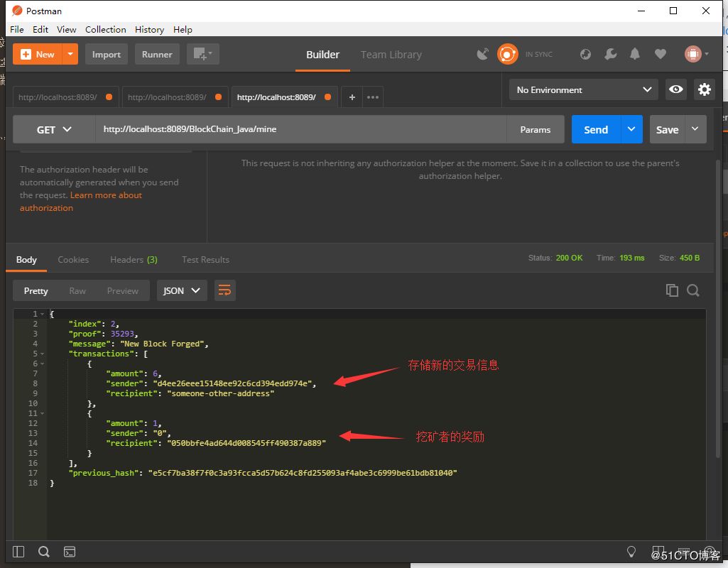Open the Collection menu
The width and height of the screenshot is (728, 568).
[x=105, y=29]
